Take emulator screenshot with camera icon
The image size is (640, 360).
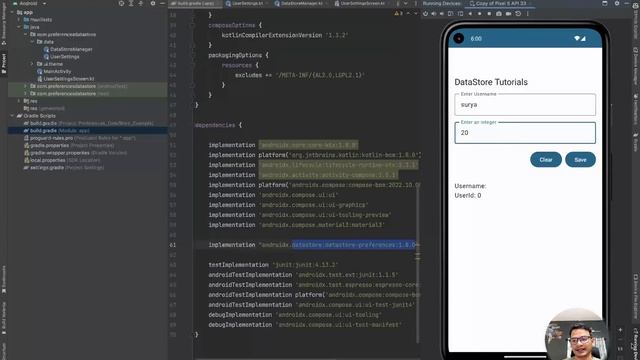tap(499, 13)
